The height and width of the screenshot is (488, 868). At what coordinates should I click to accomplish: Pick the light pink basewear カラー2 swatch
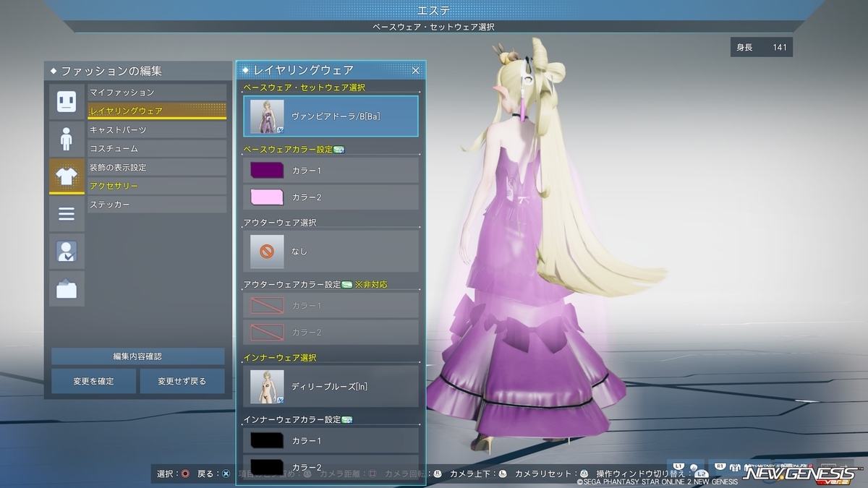tap(266, 197)
